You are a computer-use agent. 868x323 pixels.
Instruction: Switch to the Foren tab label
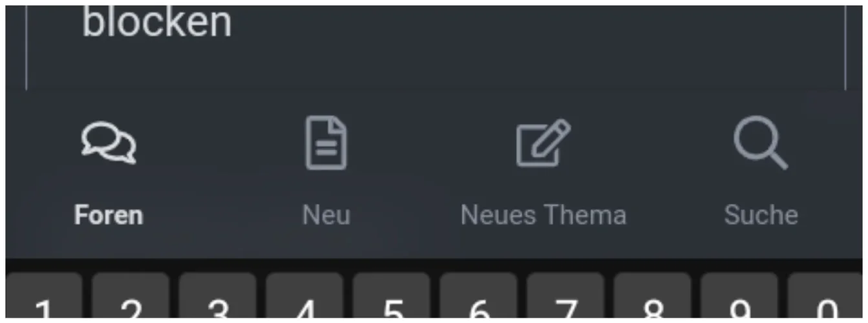109,215
